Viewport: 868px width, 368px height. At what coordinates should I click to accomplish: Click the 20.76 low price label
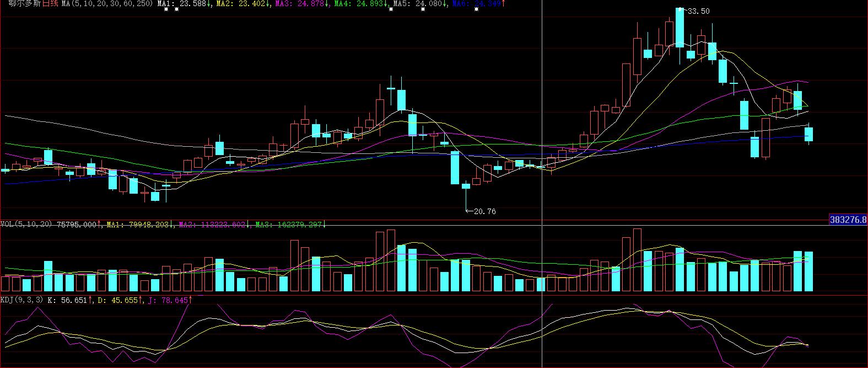click(x=484, y=211)
